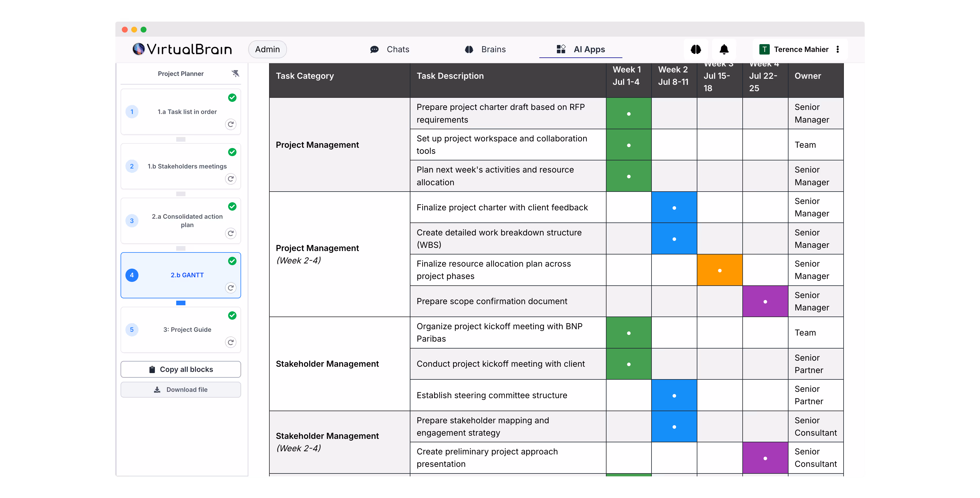Toggle green checkmark on 1.a Task list
980x498 pixels.
(232, 98)
